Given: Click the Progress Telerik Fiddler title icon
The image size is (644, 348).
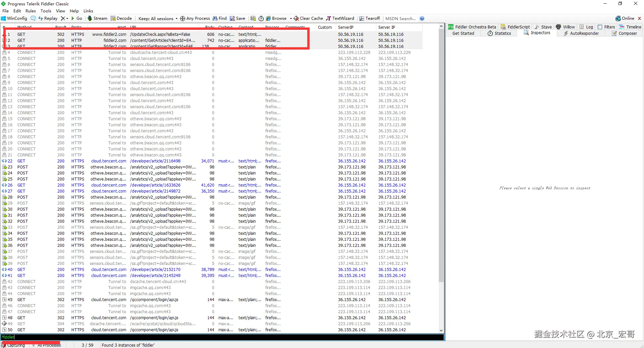Looking at the screenshot, I should tap(3, 4).
